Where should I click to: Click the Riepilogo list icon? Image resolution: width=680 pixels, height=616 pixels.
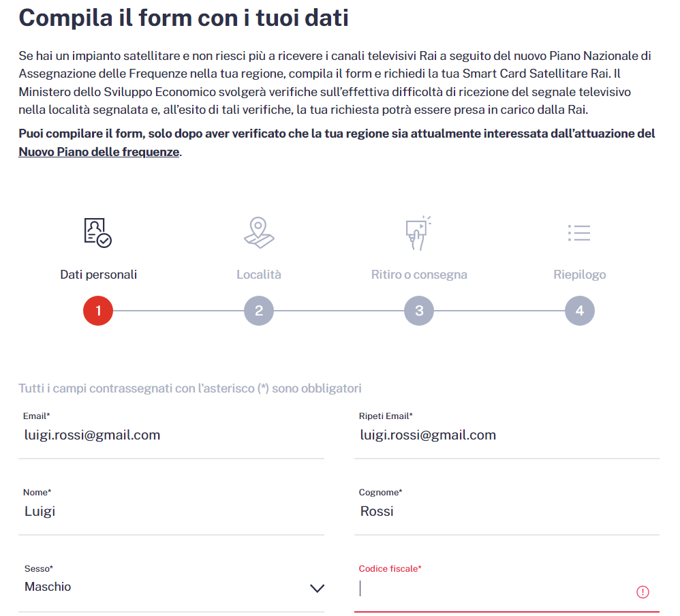[579, 233]
